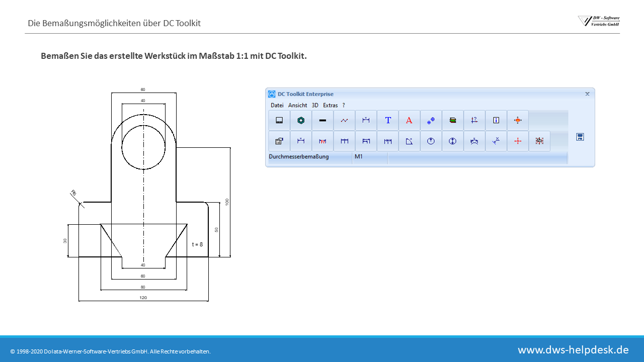Select the orange move-arrows icon
The height and width of the screenshot is (362, 644).
(x=518, y=120)
